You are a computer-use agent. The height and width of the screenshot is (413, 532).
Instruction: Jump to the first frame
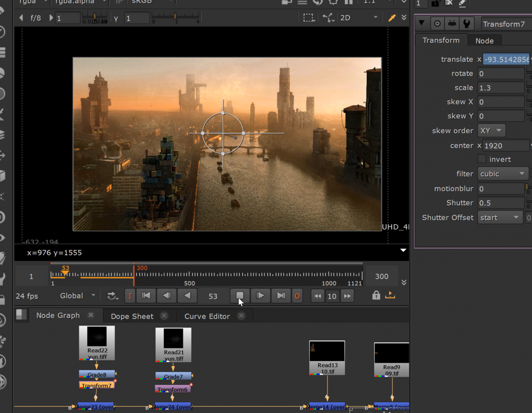click(x=146, y=296)
